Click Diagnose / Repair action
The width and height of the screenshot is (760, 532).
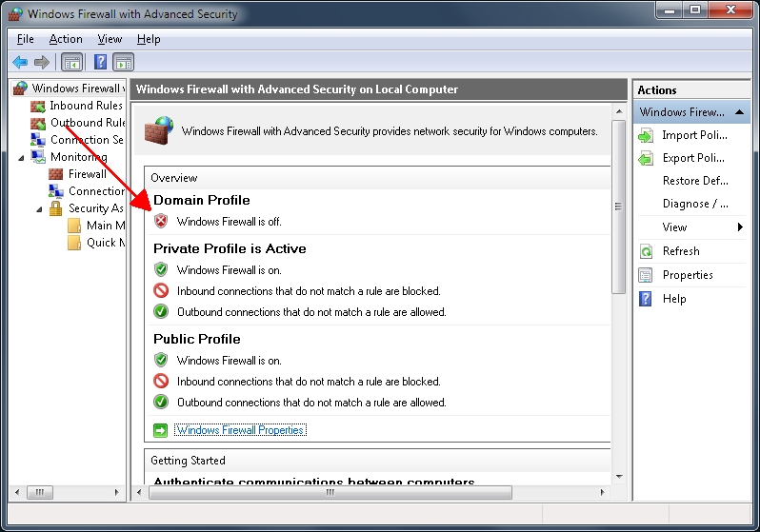(695, 204)
